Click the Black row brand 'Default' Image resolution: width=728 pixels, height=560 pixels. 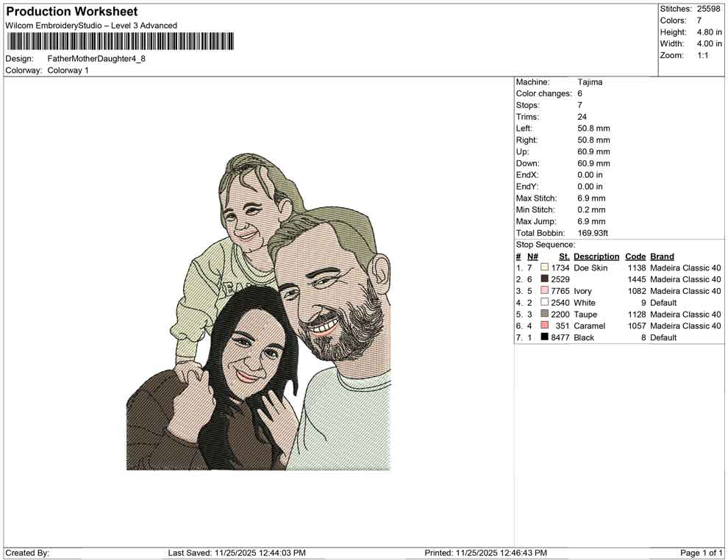tap(663, 337)
